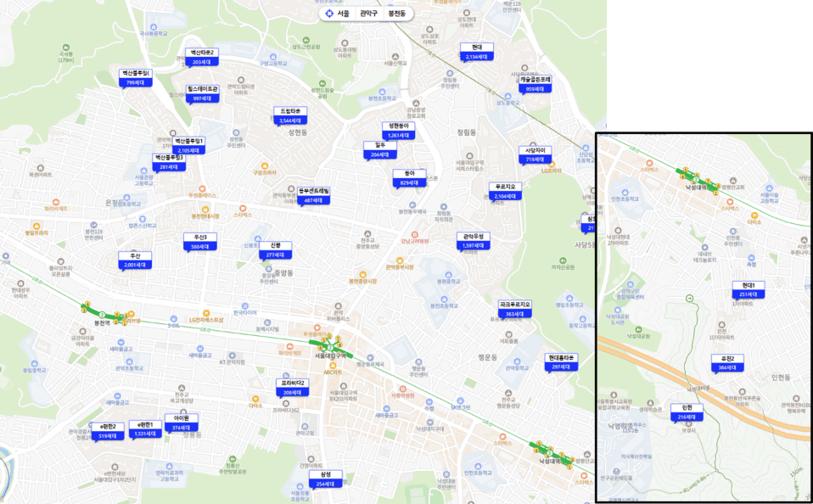Open the 두산 2,001세대 marker

tap(135, 260)
